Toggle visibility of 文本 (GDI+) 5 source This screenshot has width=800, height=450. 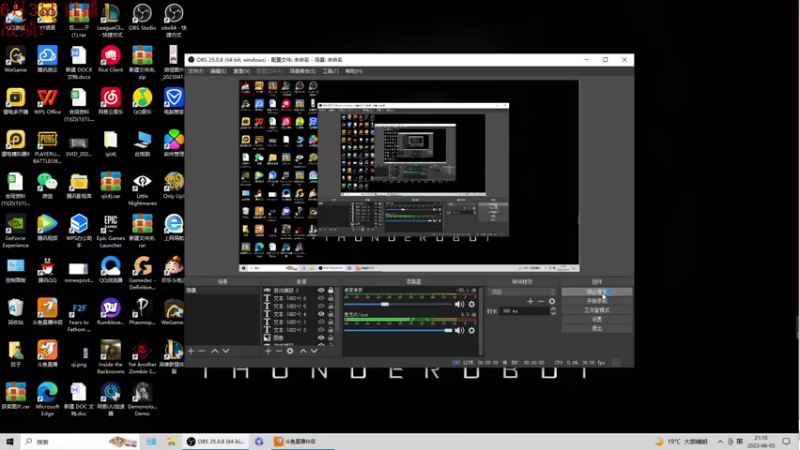point(321,306)
